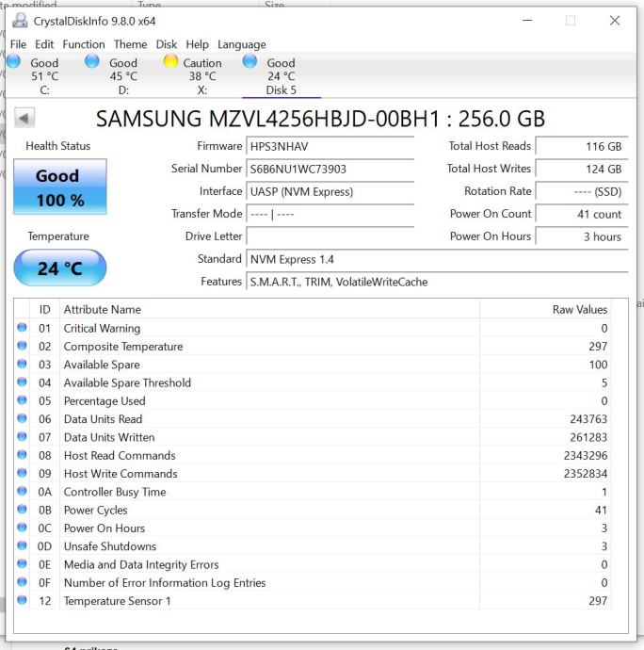Image resolution: width=644 pixels, height=650 pixels.
Task: Click the Total Host Reads value 116 GB
Action: [x=582, y=146]
